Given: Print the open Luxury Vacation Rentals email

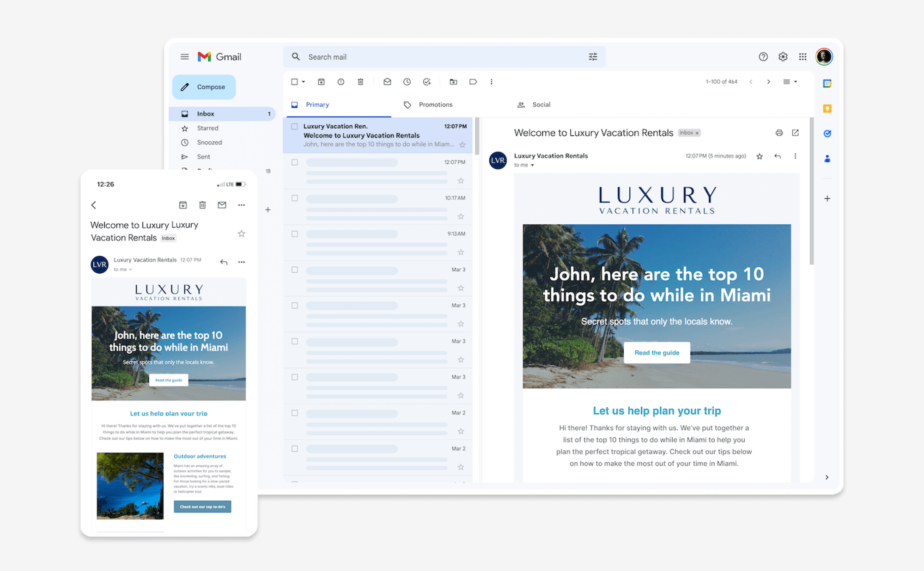Looking at the screenshot, I should [x=779, y=133].
